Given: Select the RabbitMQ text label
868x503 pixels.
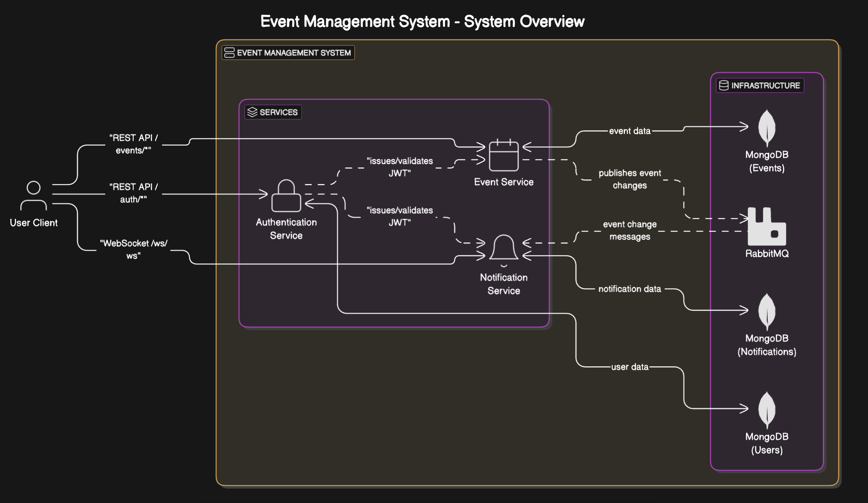Looking at the screenshot, I should 767,254.
